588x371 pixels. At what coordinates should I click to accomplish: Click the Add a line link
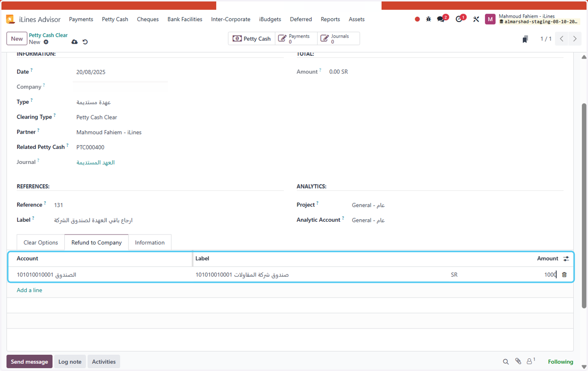pyautogui.click(x=29, y=290)
